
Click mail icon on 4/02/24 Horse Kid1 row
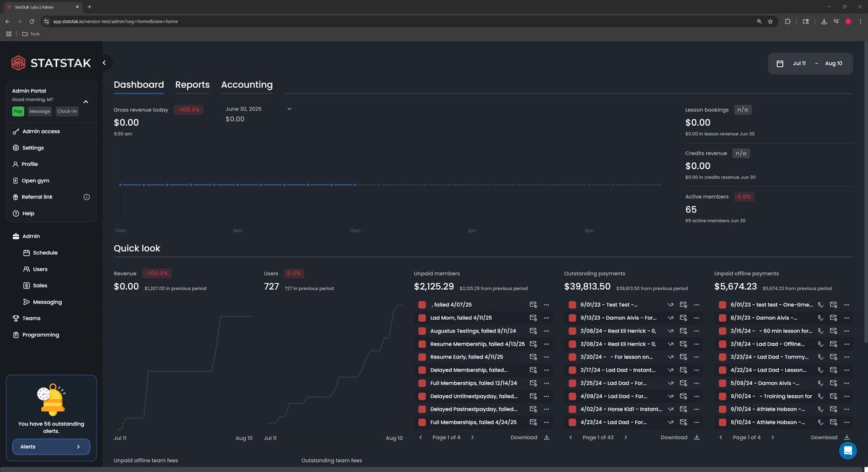pyautogui.click(x=683, y=409)
